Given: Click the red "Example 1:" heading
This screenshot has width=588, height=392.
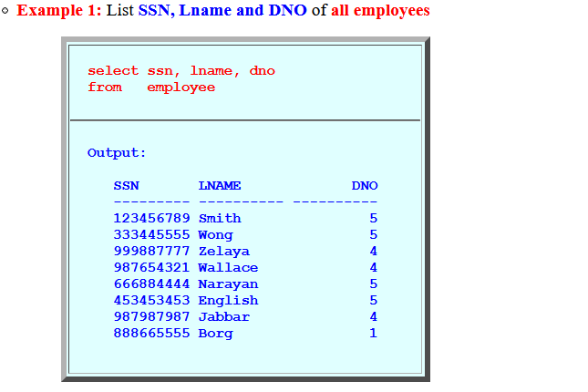Looking at the screenshot, I should [x=59, y=11].
